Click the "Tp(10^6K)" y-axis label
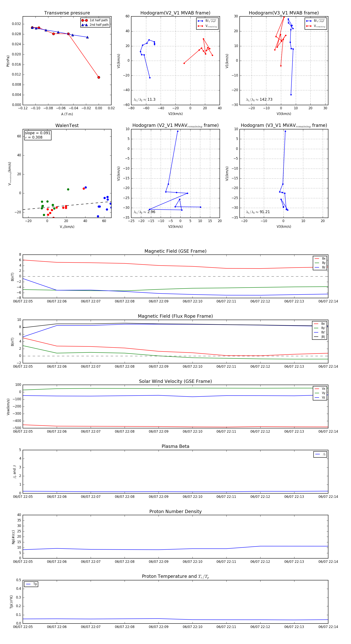Screen dimensions: 351x644 coord(11,602)
